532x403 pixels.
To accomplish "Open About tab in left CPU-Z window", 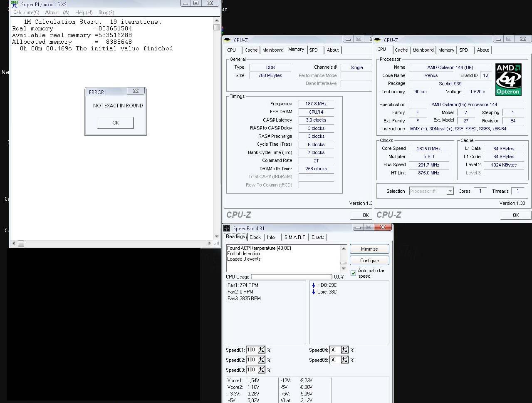I will point(333,50).
